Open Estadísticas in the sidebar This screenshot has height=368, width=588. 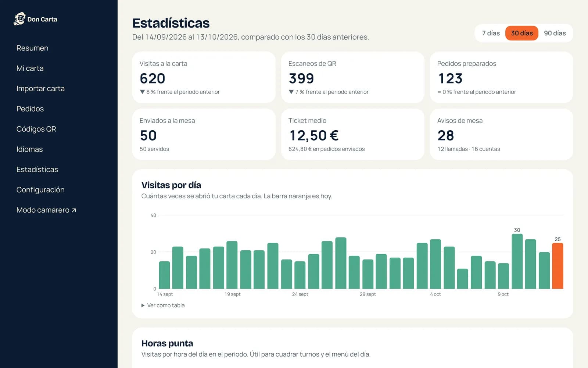(x=37, y=170)
